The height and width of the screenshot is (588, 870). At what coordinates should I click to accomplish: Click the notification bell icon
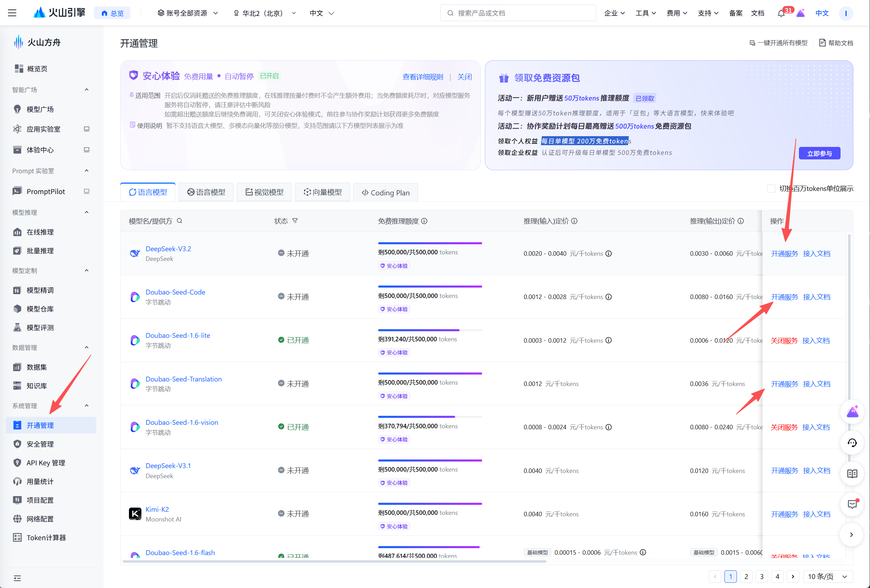pyautogui.click(x=781, y=14)
